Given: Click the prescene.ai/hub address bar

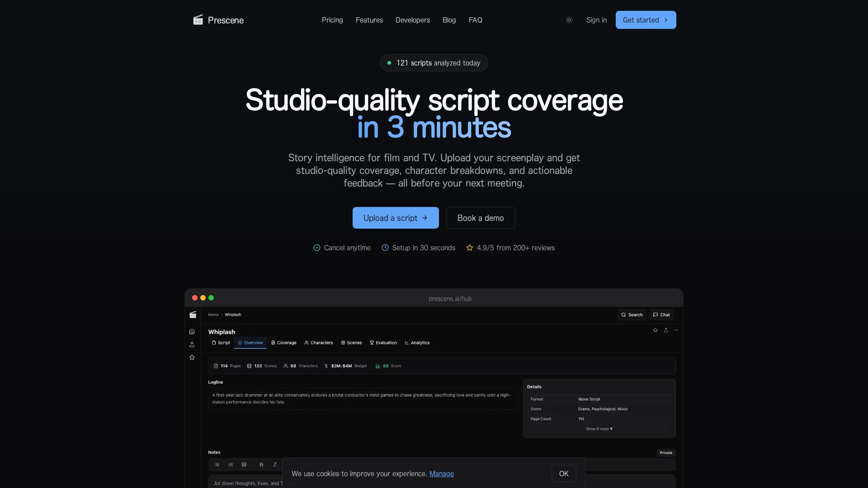Looking at the screenshot, I should point(450,299).
